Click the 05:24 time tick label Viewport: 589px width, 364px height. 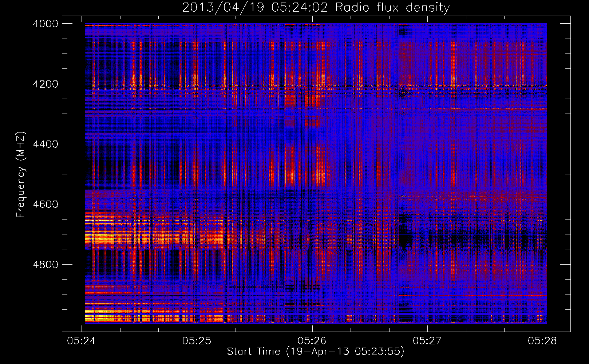coord(82,341)
